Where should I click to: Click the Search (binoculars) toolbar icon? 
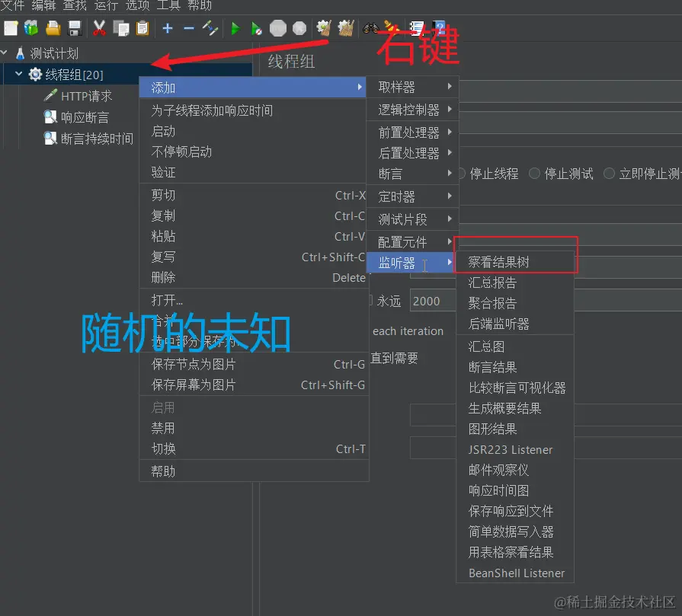coord(370,28)
